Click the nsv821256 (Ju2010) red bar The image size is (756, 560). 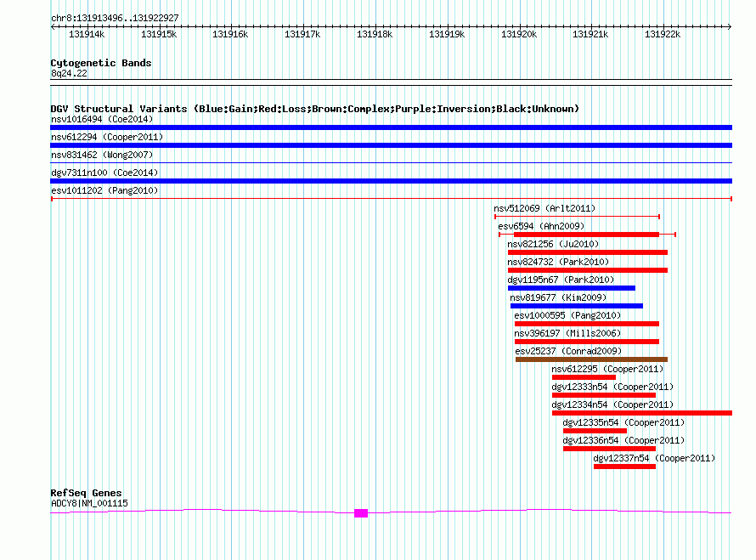tap(587, 252)
